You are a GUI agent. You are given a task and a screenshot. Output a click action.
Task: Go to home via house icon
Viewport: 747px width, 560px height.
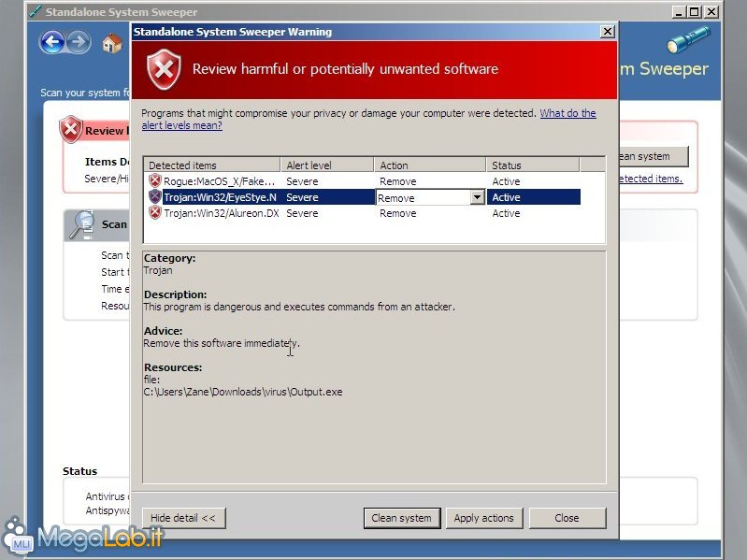(112, 43)
